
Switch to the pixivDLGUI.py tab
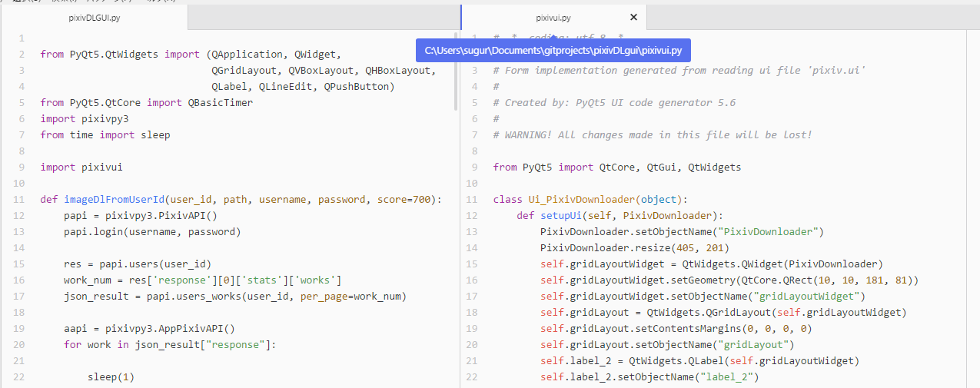(x=94, y=17)
